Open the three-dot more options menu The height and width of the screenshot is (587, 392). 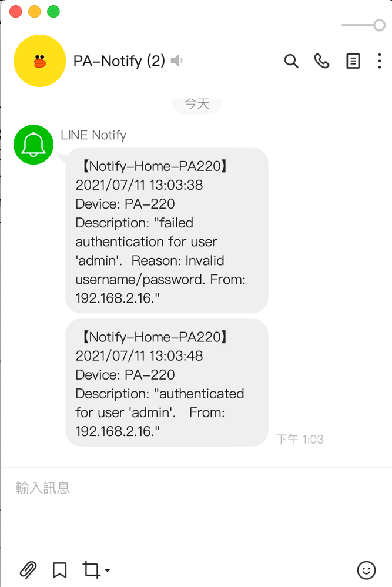(x=380, y=61)
